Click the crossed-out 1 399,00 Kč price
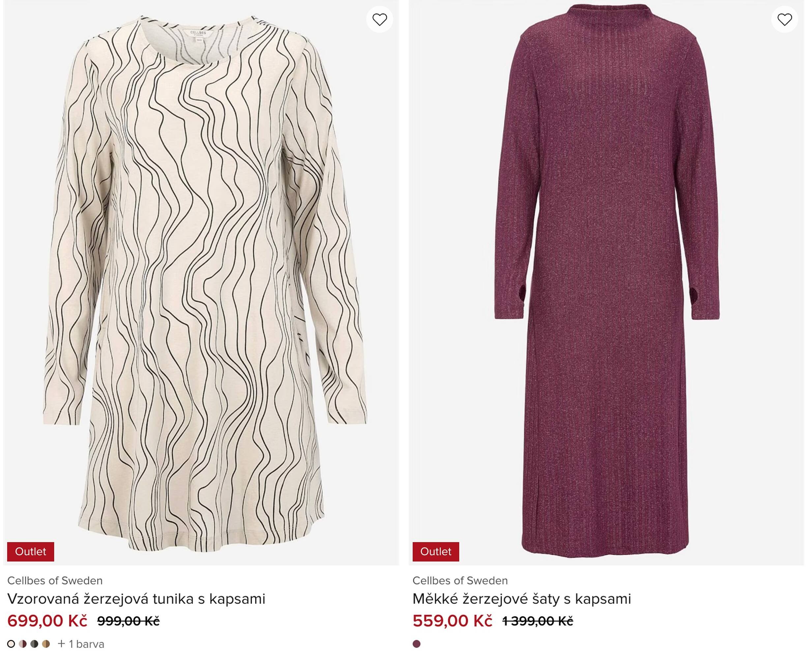Viewport: 812px width, 659px height. [x=537, y=621]
